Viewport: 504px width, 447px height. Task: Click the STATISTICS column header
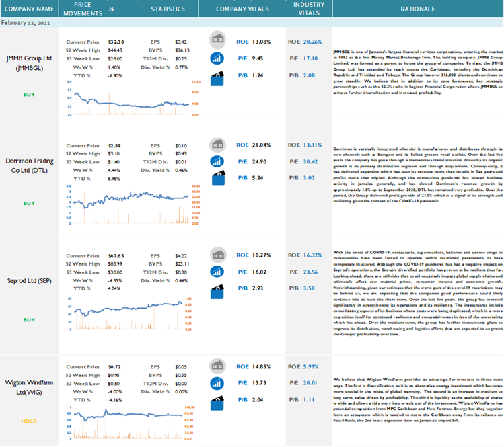168,9
